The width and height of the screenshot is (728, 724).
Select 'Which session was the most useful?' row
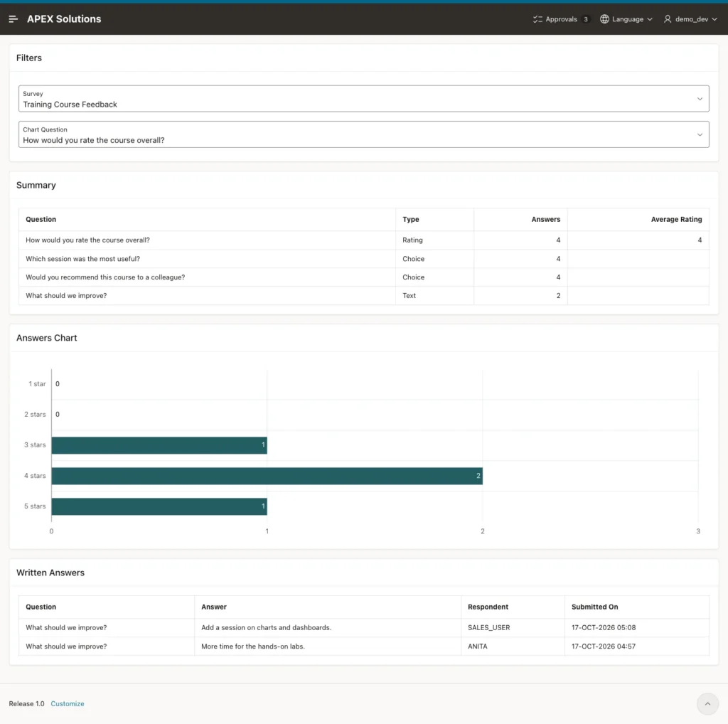click(x=363, y=259)
